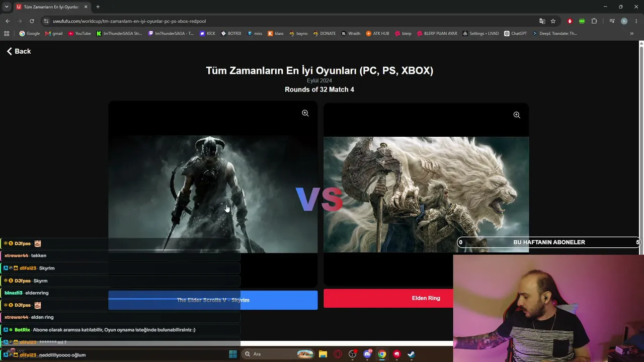Click the BU HAFTANIN ABONELER progress bar
Screen dimensions: 644x362
point(549,242)
